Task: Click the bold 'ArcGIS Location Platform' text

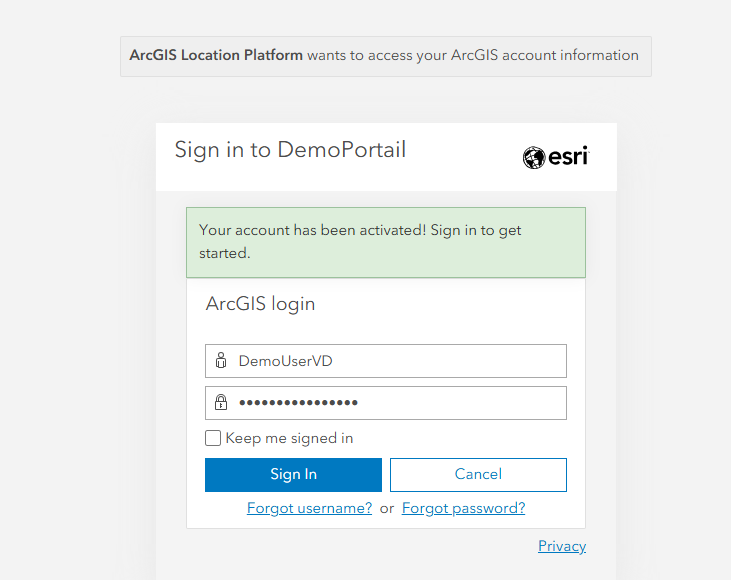Action: coord(216,55)
